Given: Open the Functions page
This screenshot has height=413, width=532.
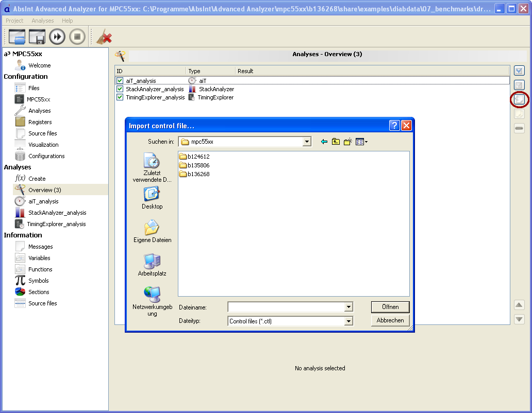Looking at the screenshot, I should coord(40,269).
